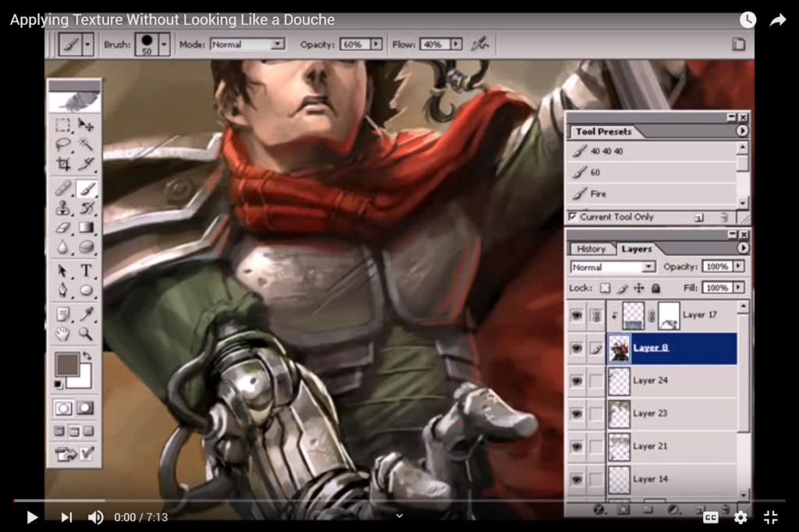The image size is (799, 532).
Task: Open video settings gear
Action: 740,517
